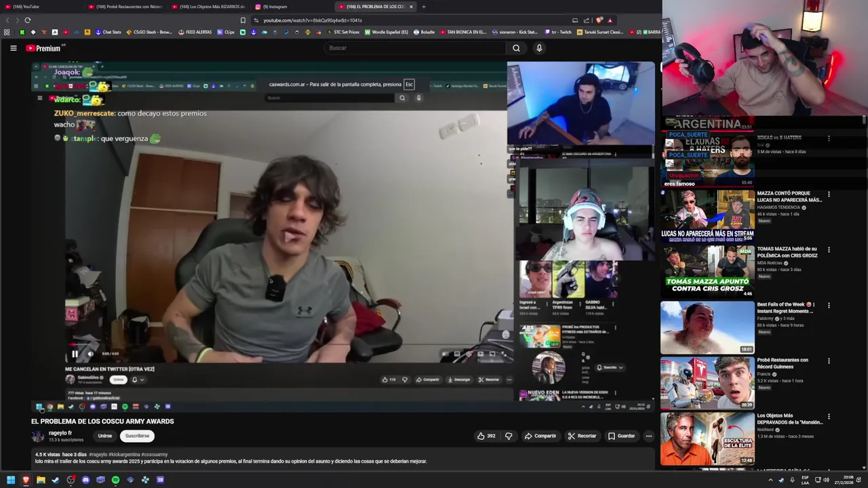
Task: Open the Best Fails of the Week thumbnail
Action: click(707, 327)
